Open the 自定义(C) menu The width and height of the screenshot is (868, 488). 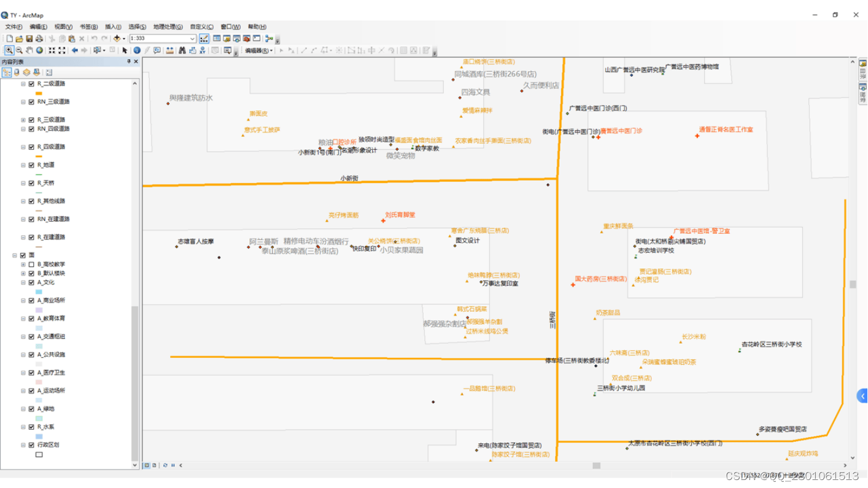(201, 27)
